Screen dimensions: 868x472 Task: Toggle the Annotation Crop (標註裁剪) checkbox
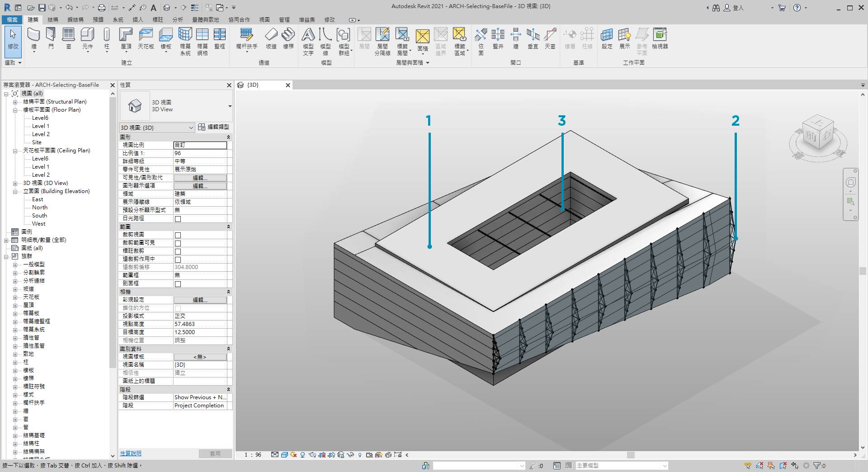coord(178,251)
